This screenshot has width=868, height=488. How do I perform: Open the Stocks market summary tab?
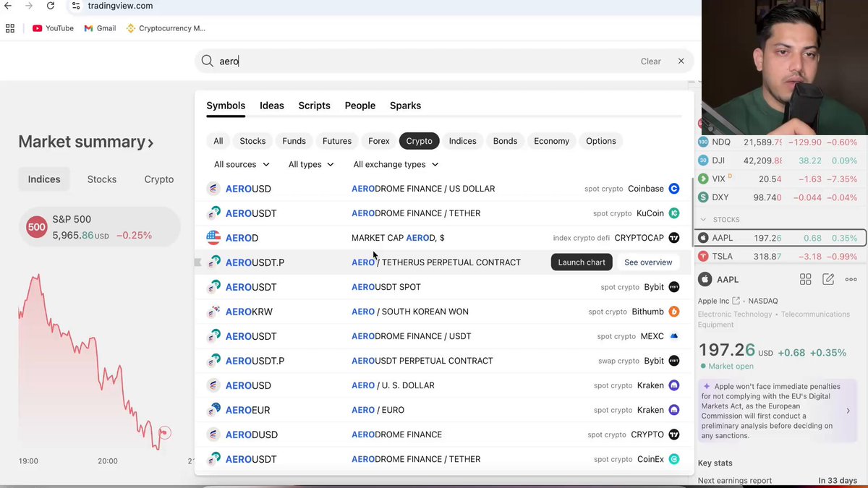[102, 179]
